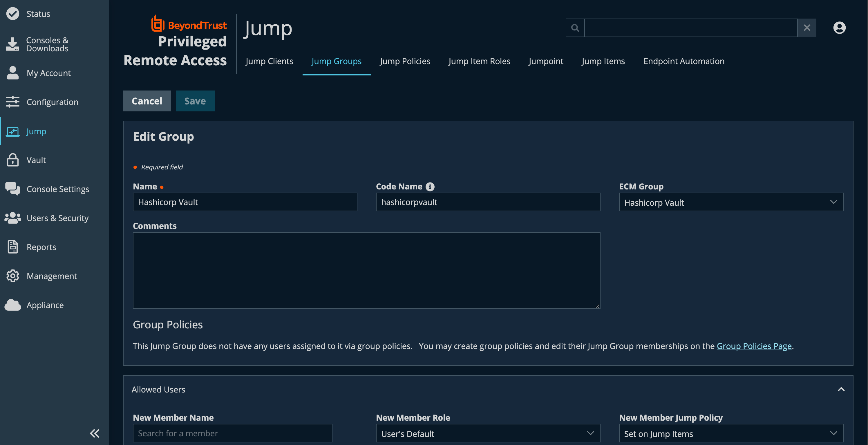This screenshot has width=868, height=445.
Task: Click the BeyondTrust logo
Action: tap(189, 23)
